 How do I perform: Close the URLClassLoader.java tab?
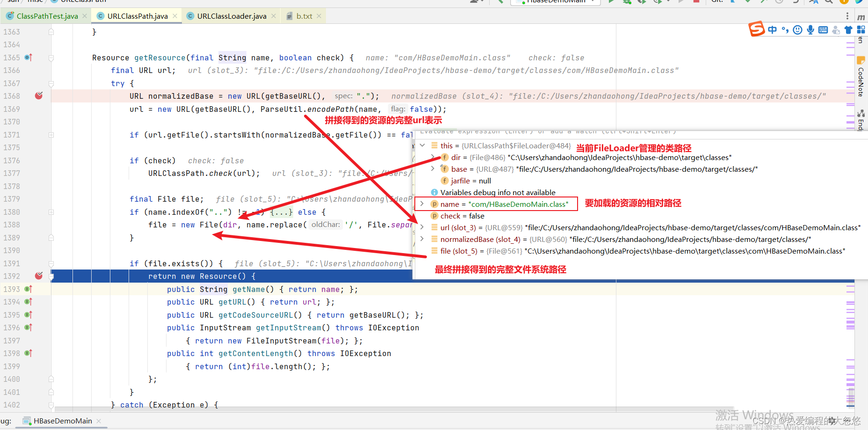pyautogui.click(x=274, y=16)
